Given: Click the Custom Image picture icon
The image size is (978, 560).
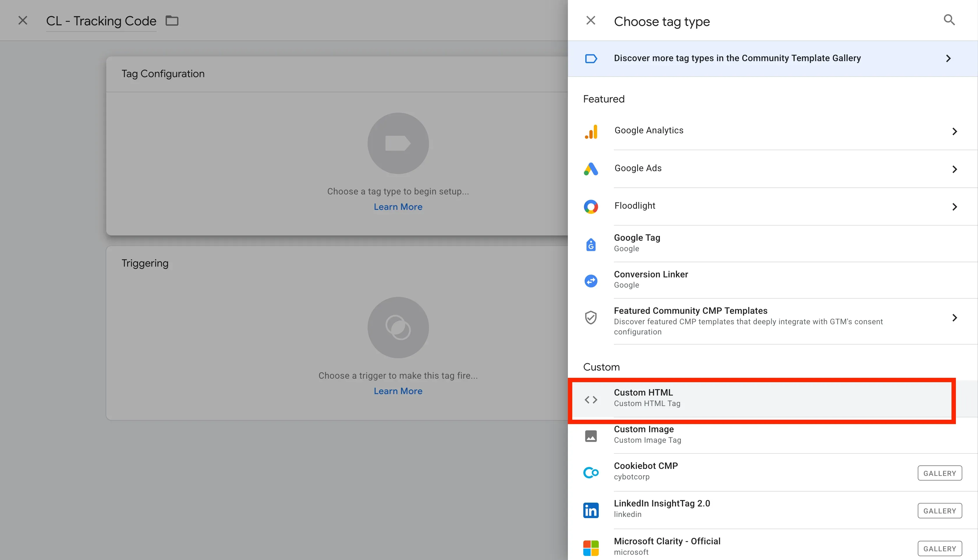Looking at the screenshot, I should click(x=591, y=436).
